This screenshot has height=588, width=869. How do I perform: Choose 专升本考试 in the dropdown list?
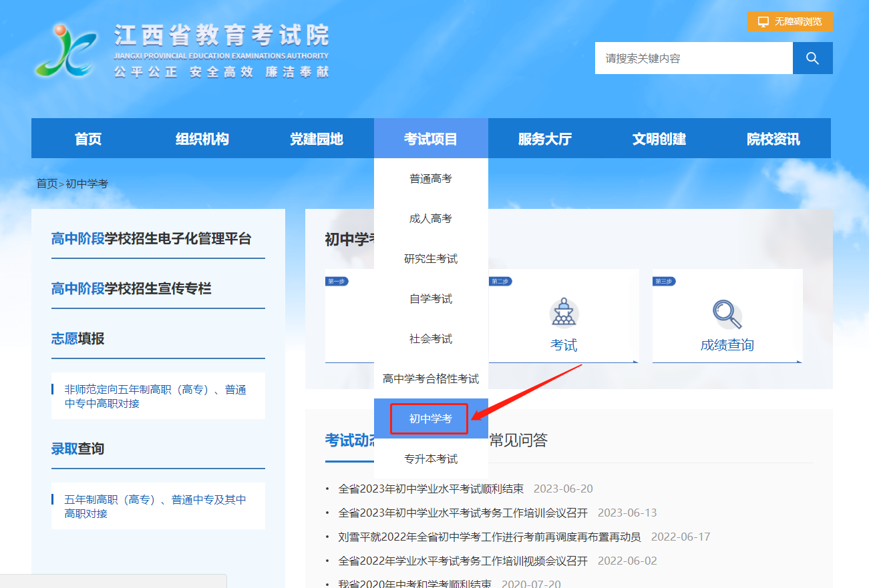(431, 458)
